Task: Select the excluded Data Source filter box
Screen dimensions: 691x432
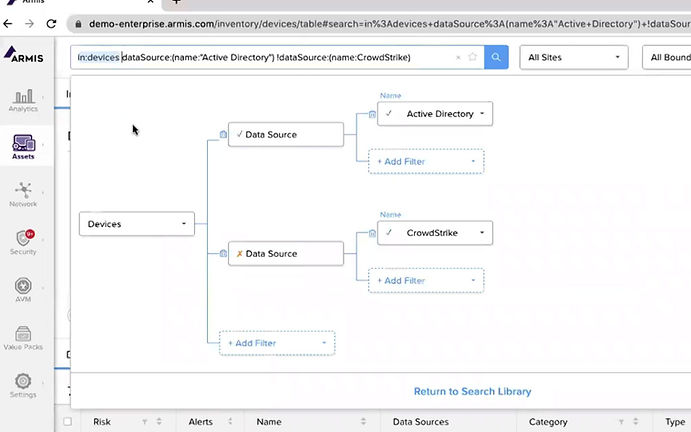Action: coord(286,253)
